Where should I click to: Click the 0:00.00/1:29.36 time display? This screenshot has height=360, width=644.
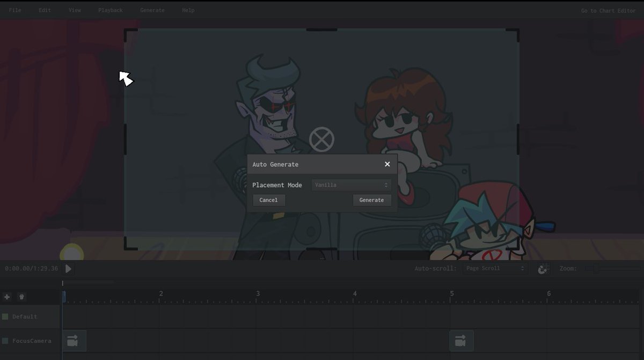click(x=31, y=268)
